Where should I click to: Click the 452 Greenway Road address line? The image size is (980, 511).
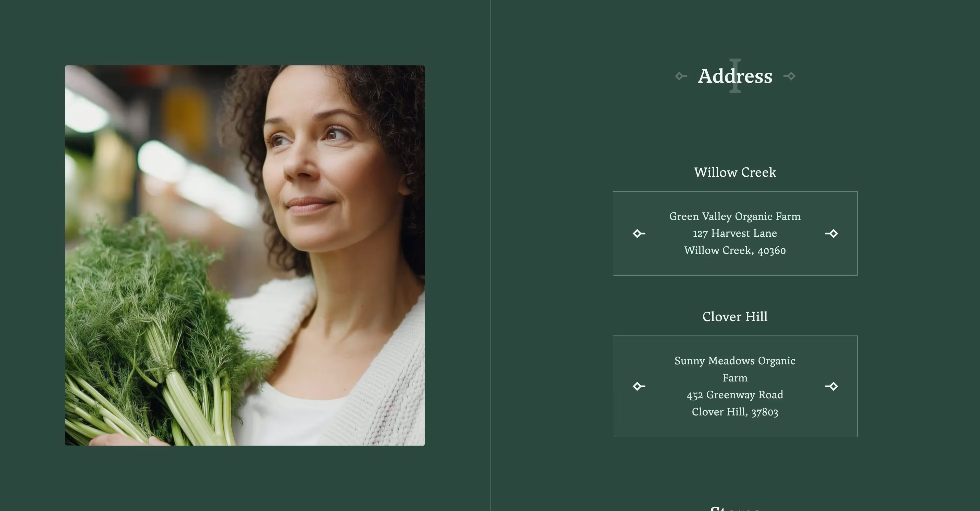pyautogui.click(x=735, y=395)
